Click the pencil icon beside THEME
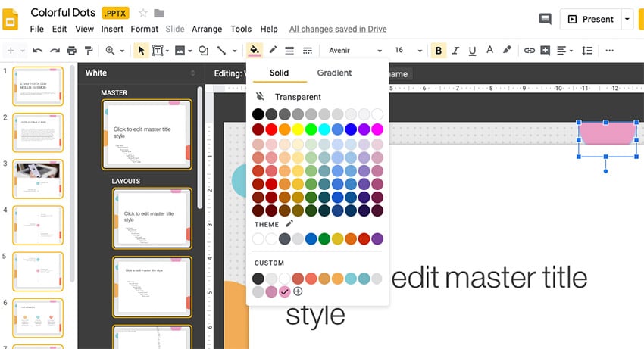644x349 pixels. 289,224
